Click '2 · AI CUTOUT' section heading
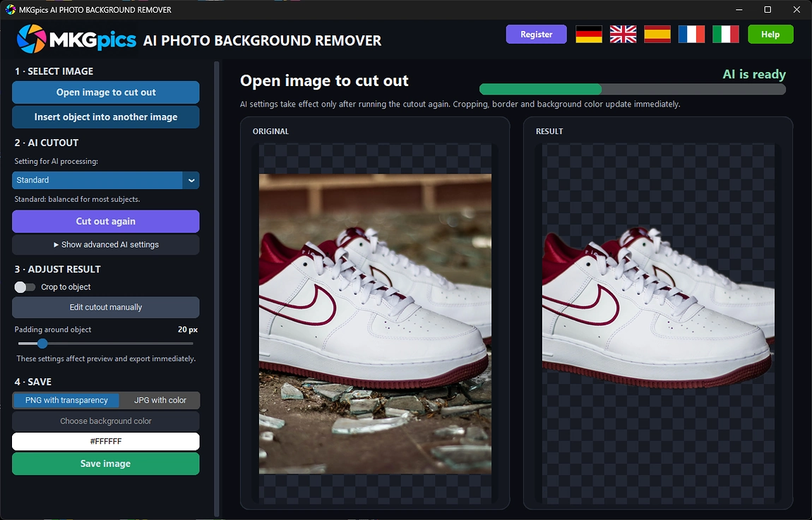This screenshot has height=520, width=812. tap(47, 143)
